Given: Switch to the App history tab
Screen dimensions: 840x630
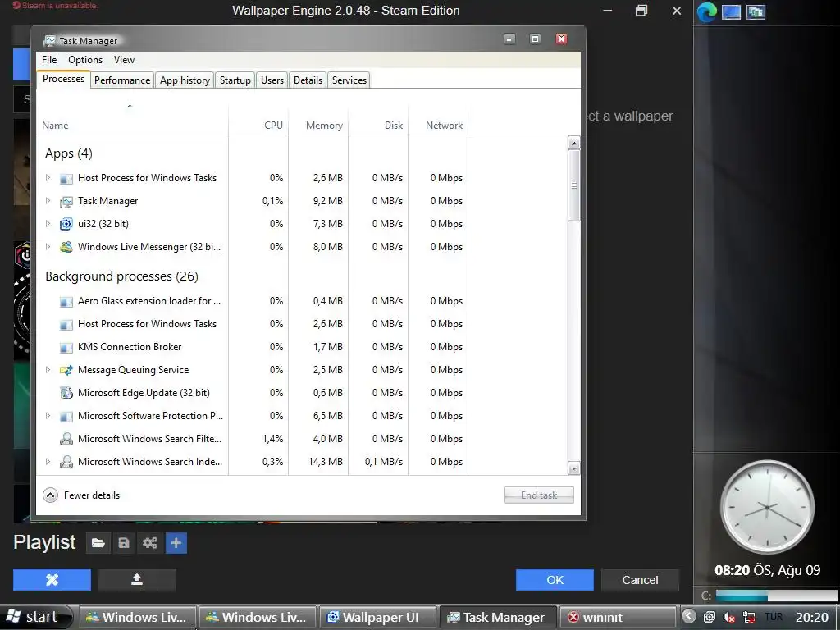Looking at the screenshot, I should 185,80.
